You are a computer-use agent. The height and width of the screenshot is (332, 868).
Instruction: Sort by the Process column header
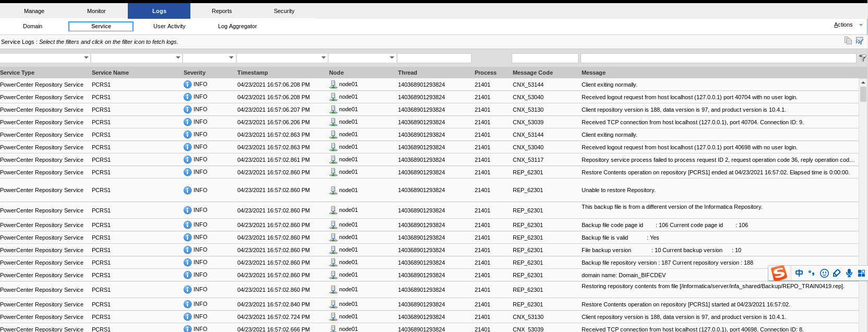[486, 73]
